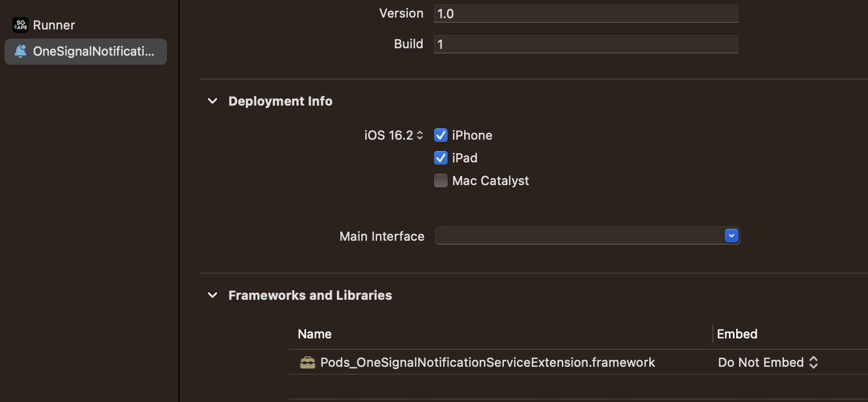The height and width of the screenshot is (402, 868).
Task: Select the Runner target in the sidebar
Action: [54, 25]
